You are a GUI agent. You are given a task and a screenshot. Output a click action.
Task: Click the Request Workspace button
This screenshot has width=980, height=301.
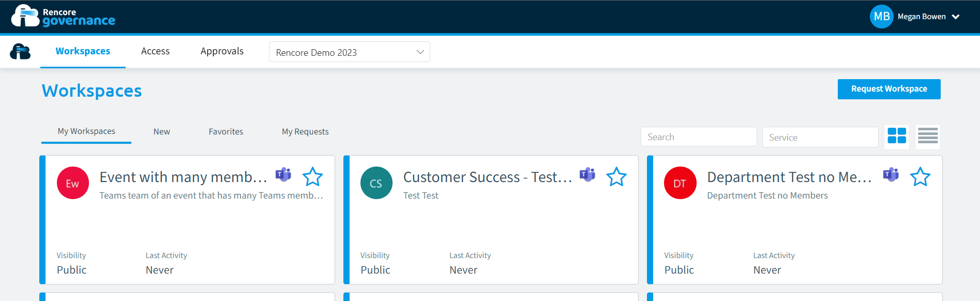(x=889, y=89)
